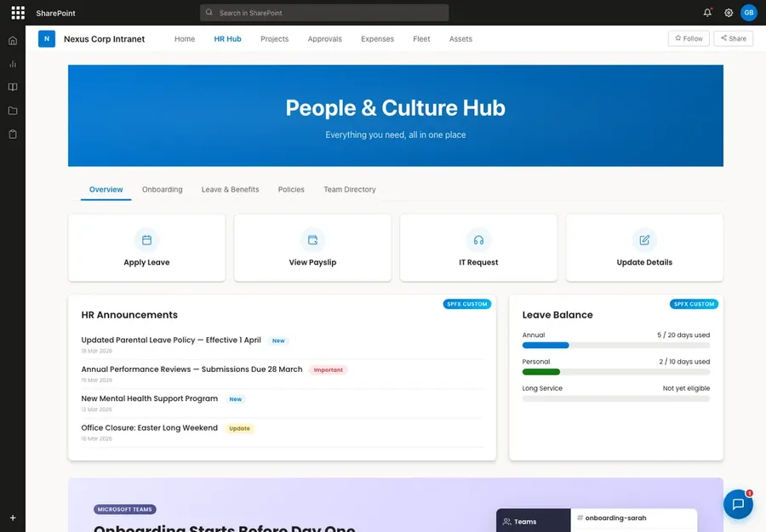
Task: Click the New badge on Mental Health Program
Action: pos(236,399)
